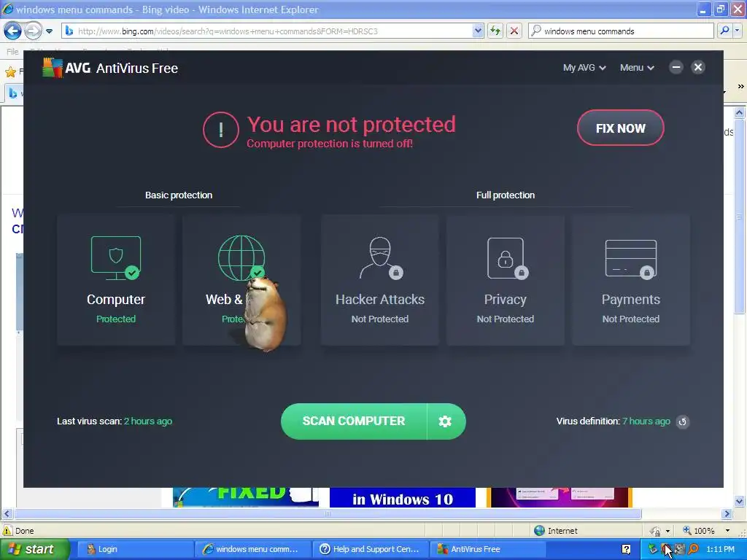Click the IE Stop button
Viewport: 747px width, 560px height.
[x=514, y=31]
